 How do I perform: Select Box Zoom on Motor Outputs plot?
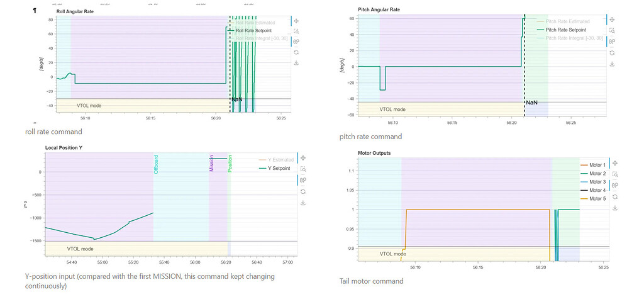614,174
